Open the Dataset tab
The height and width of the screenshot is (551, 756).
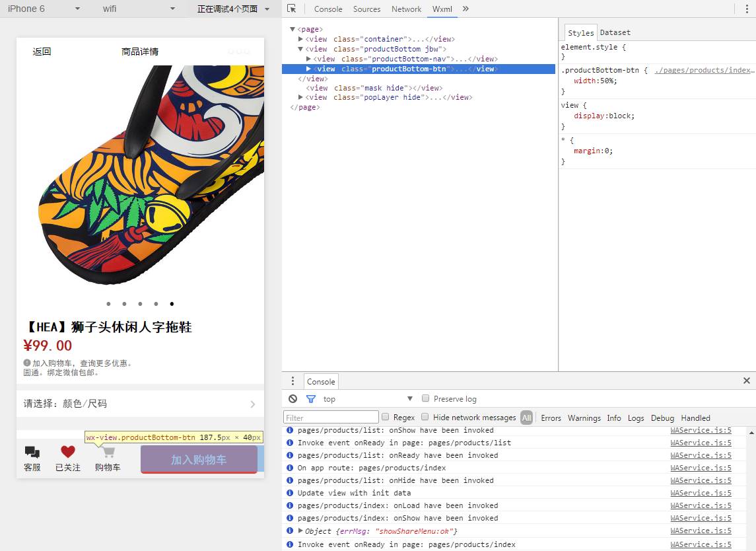click(615, 32)
